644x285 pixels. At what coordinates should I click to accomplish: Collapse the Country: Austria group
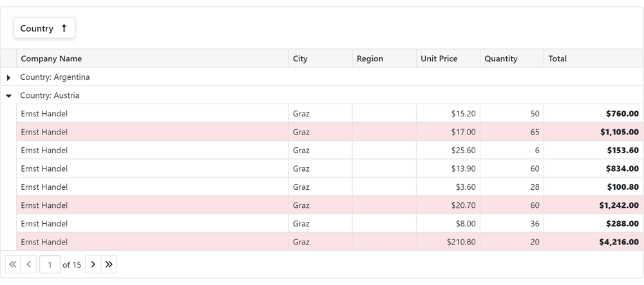click(8, 95)
